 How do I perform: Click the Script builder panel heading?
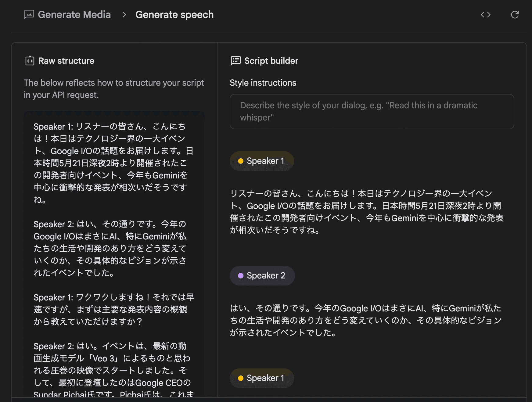pos(271,61)
